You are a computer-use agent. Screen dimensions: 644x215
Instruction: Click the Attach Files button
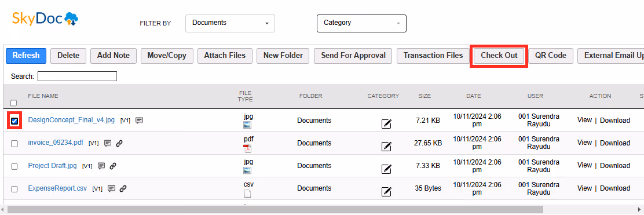click(225, 56)
